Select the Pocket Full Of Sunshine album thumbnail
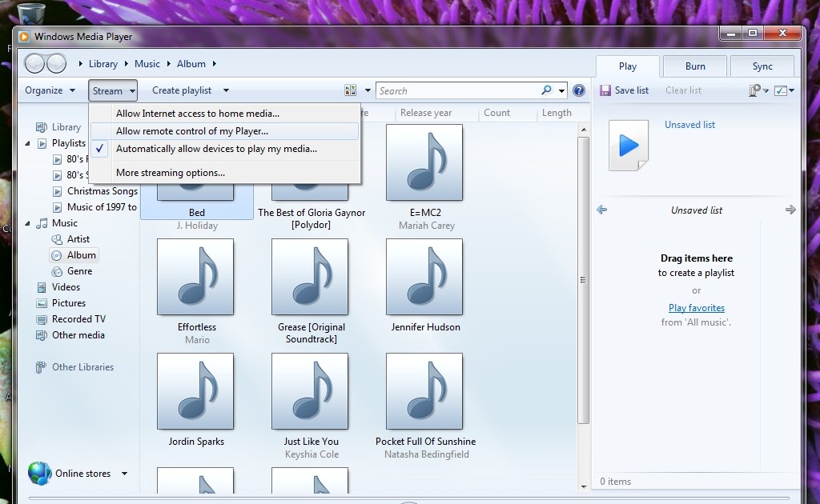 (424, 391)
